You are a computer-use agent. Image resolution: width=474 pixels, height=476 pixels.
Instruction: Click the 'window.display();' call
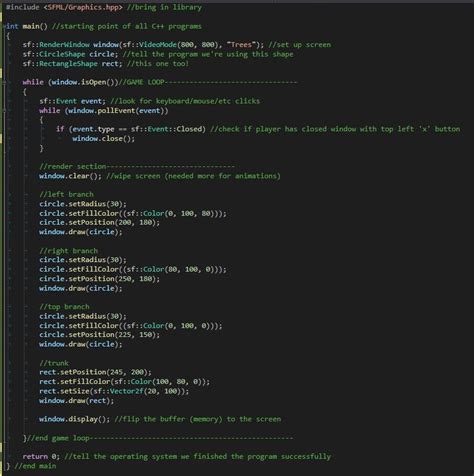tap(75, 419)
